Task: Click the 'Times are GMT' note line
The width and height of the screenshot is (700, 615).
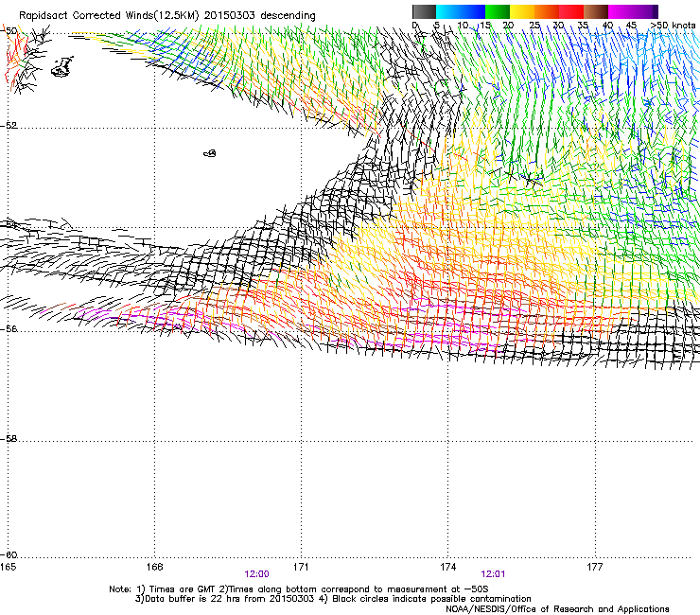Action: click(x=299, y=589)
